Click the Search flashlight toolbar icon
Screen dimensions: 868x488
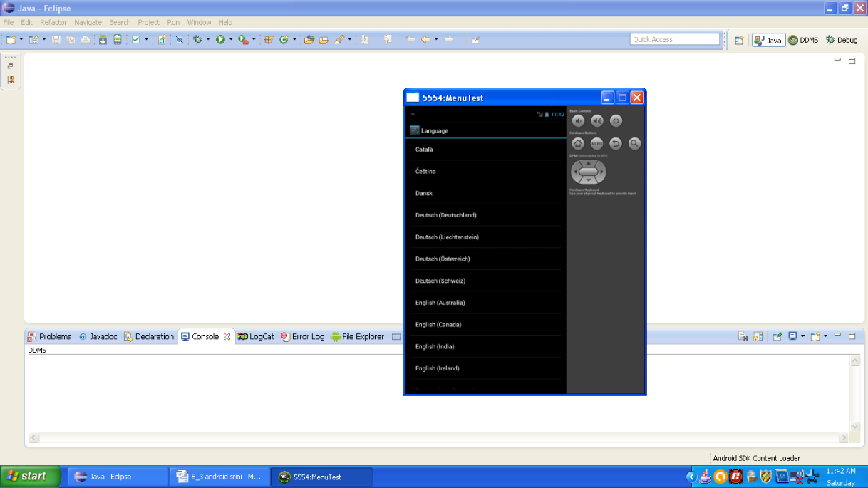click(x=339, y=40)
